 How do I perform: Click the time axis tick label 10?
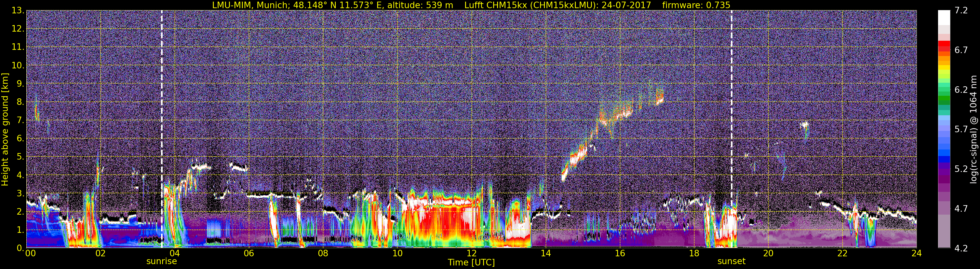point(397,253)
